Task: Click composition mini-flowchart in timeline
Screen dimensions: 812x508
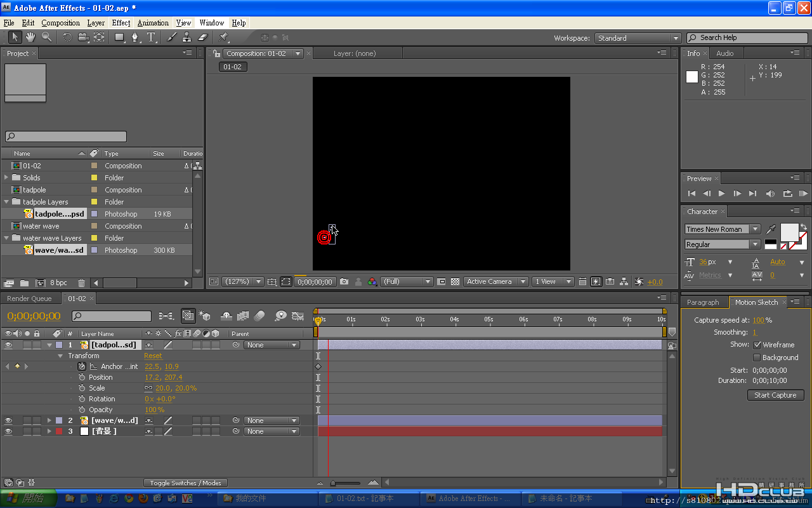Action: click(166, 316)
